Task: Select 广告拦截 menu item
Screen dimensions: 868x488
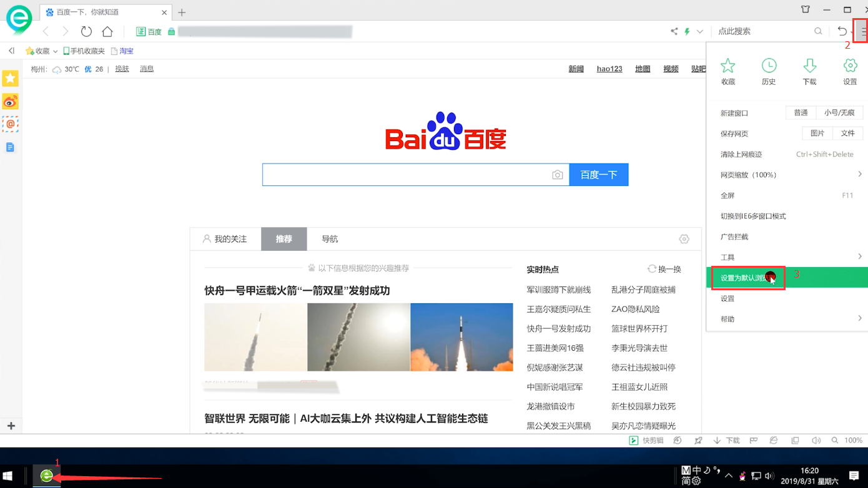Action: (x=787, y=237)
